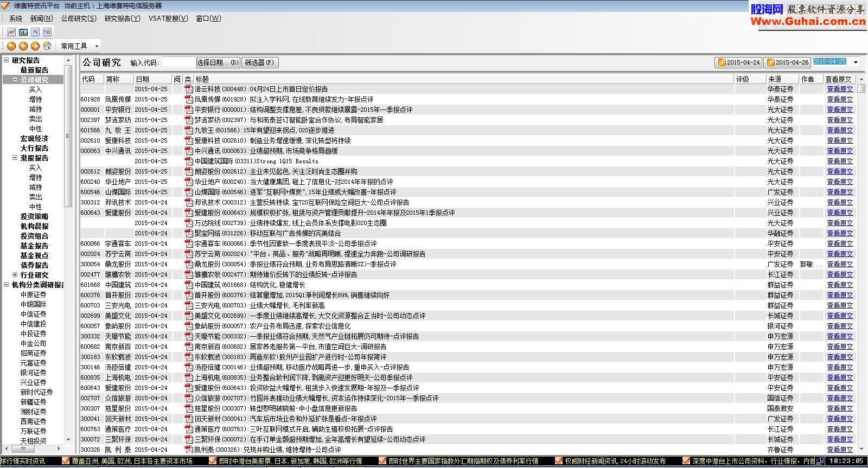Image resolution: width=868 pixels, height=468 pixels.
Task: Open the VSAT股搜(V) menu
Action: point(169,18)
